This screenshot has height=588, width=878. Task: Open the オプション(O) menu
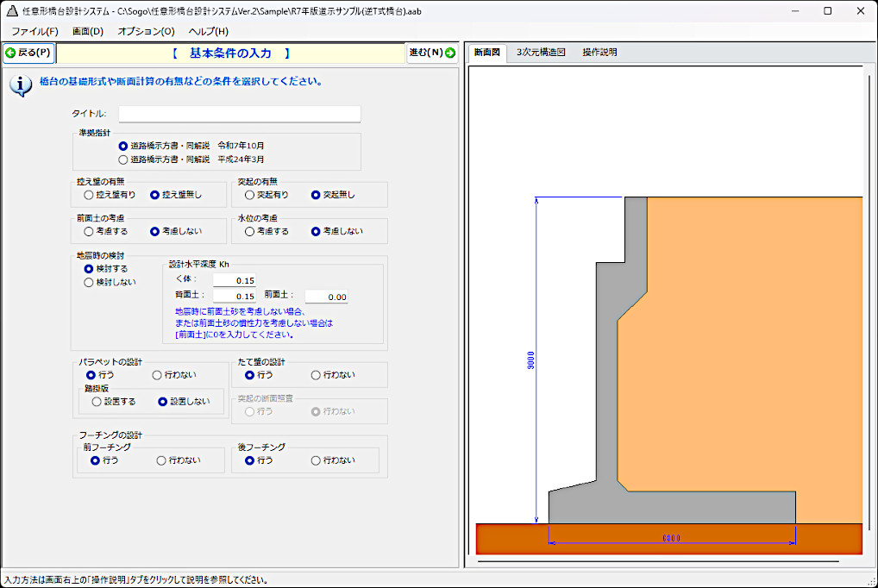(146, 32)
